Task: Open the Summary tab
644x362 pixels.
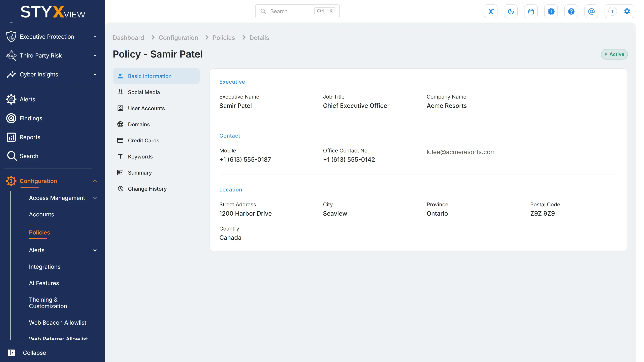Action: coord(156,173)
